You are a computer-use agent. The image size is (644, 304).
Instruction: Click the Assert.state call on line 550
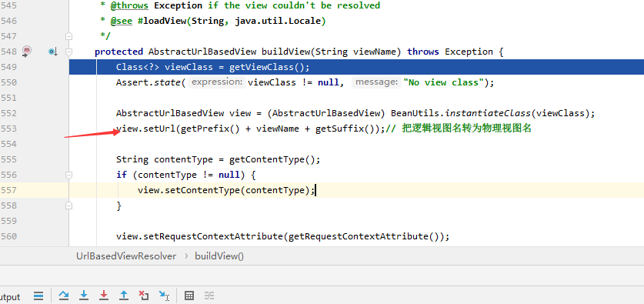point(148,82)
